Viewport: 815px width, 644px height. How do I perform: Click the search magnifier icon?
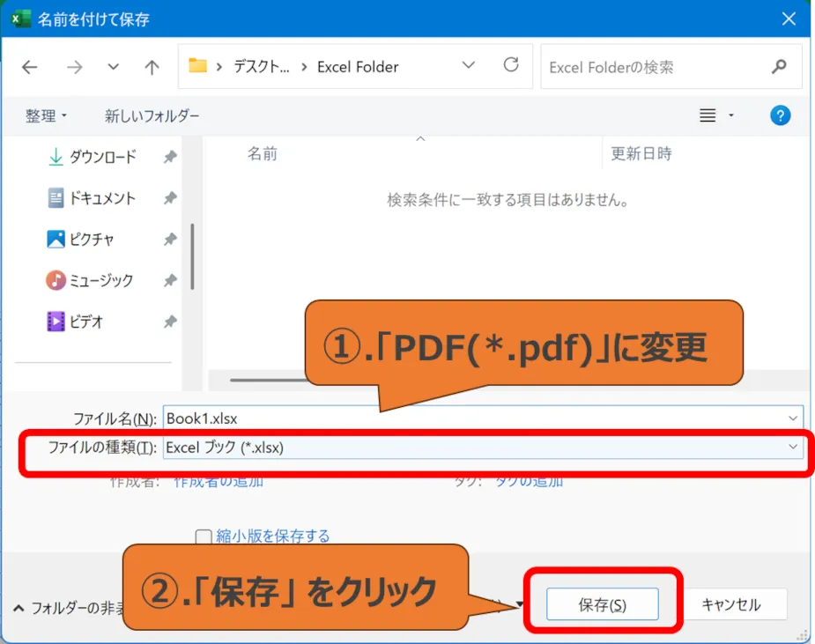tap(779, 67)
